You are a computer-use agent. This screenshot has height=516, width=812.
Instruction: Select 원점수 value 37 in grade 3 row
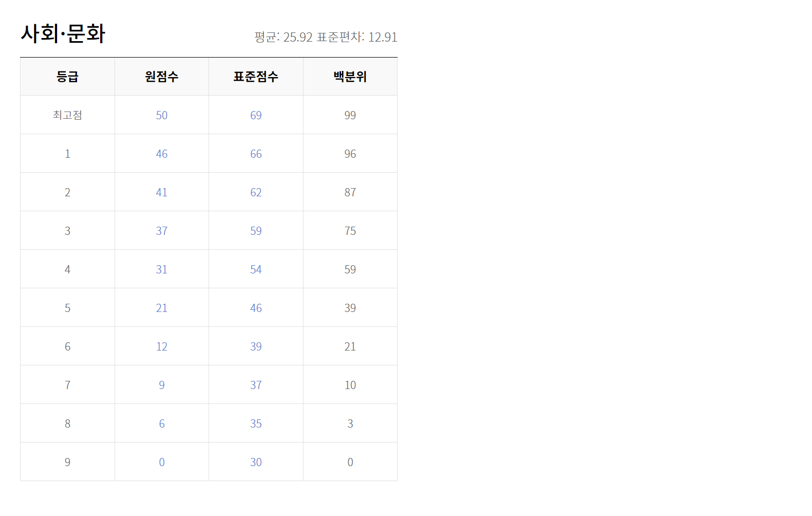[x=162, y=231]
